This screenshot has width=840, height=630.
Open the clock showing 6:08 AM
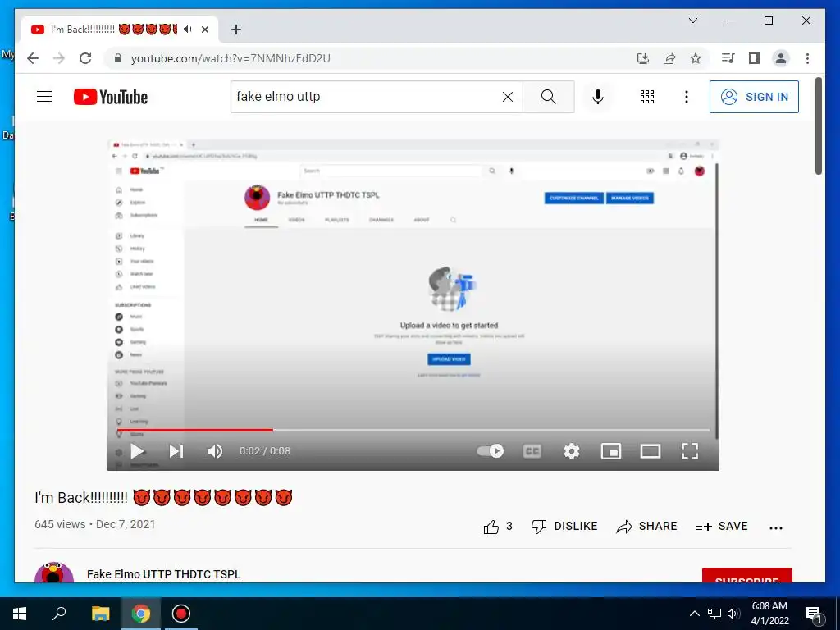click(769, 614)
